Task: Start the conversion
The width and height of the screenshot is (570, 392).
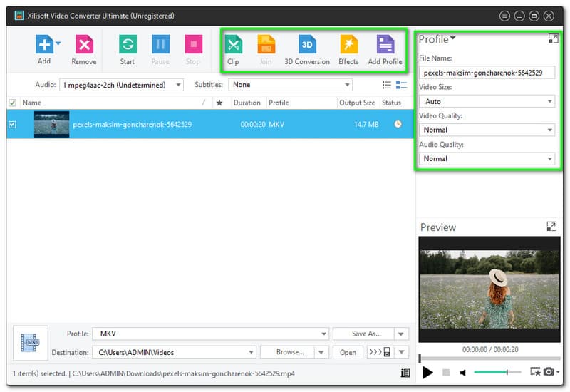Action: pos(128,45)
